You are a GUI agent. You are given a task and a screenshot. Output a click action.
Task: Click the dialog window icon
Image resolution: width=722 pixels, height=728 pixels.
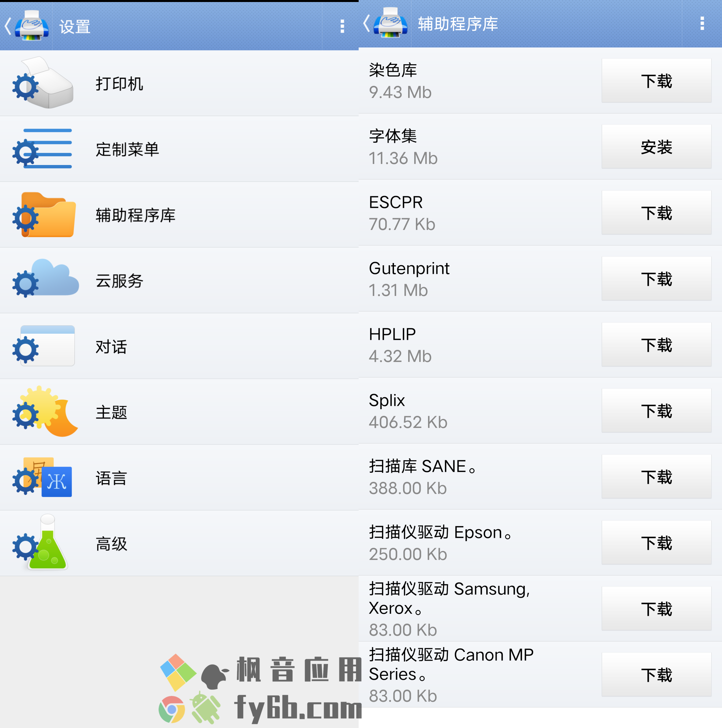43,345
